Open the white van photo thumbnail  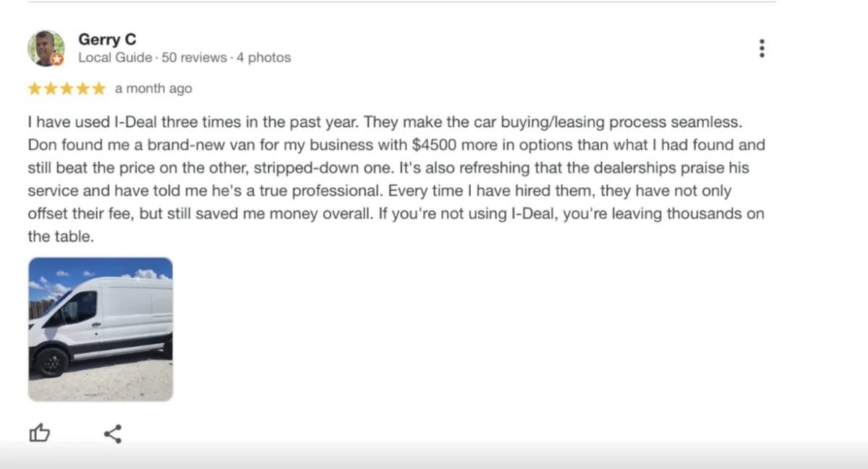(x=101, y=330)
